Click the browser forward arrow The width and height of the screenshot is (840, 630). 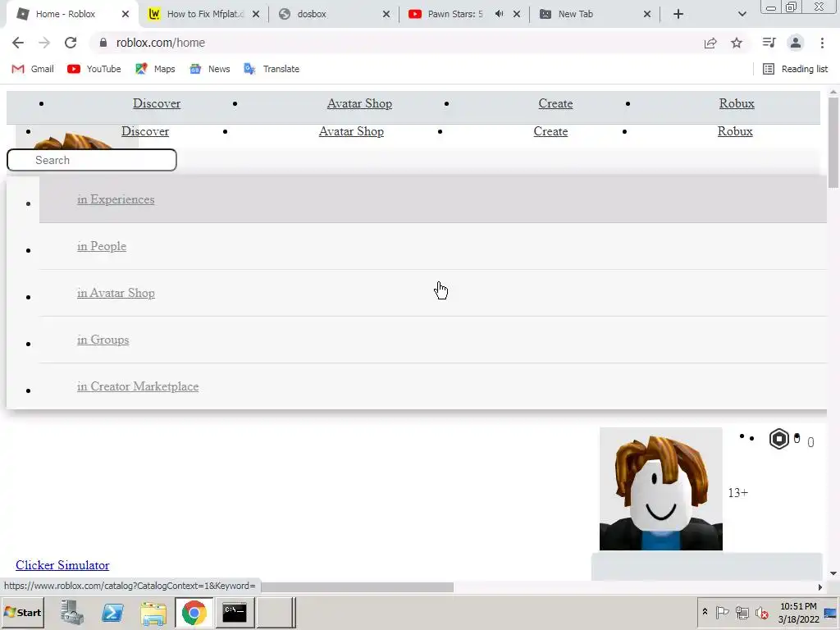(x=44, y=43)
